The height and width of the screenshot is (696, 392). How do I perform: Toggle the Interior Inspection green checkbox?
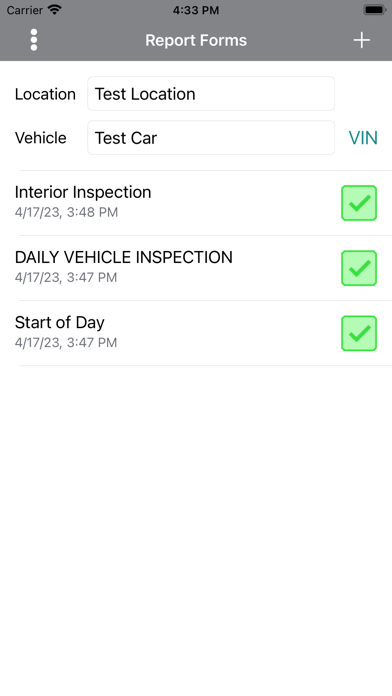click(359, 203)
